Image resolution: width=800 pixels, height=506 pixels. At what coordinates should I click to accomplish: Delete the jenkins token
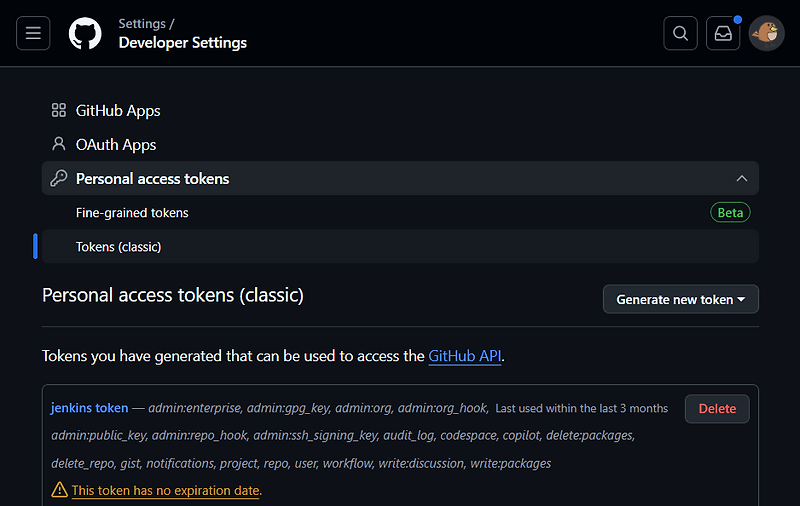pos(716,408)
